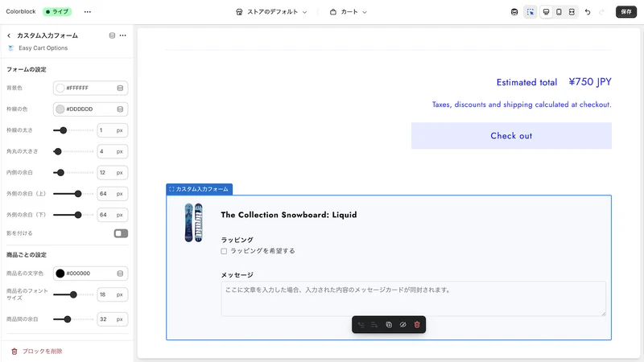Click the Check out button in preview

tap(511, 136)
